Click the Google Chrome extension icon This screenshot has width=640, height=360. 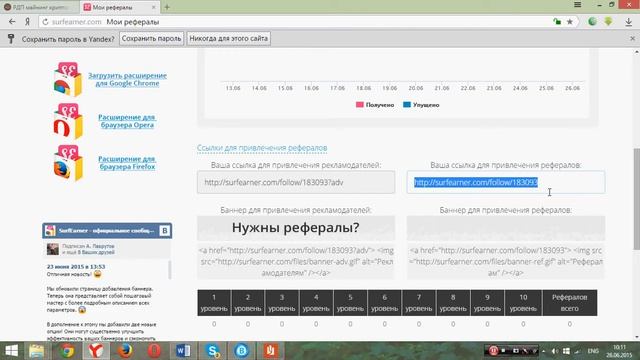[68, 80]
